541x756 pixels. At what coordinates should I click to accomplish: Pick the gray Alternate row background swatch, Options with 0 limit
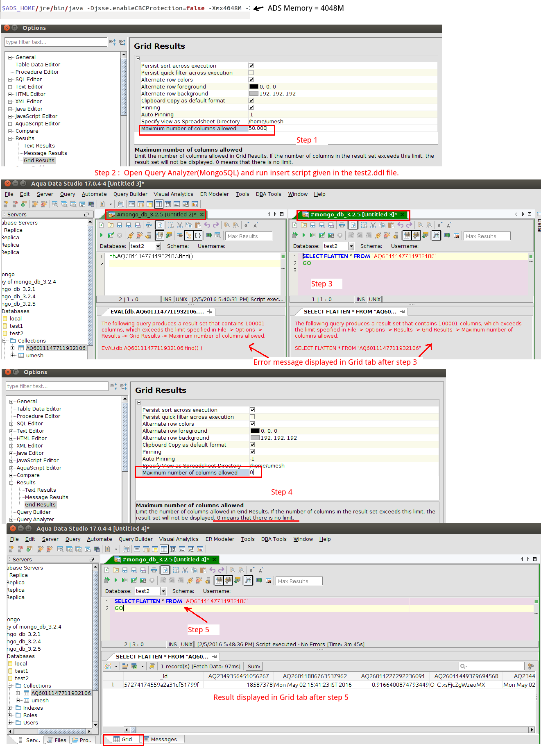255,438
